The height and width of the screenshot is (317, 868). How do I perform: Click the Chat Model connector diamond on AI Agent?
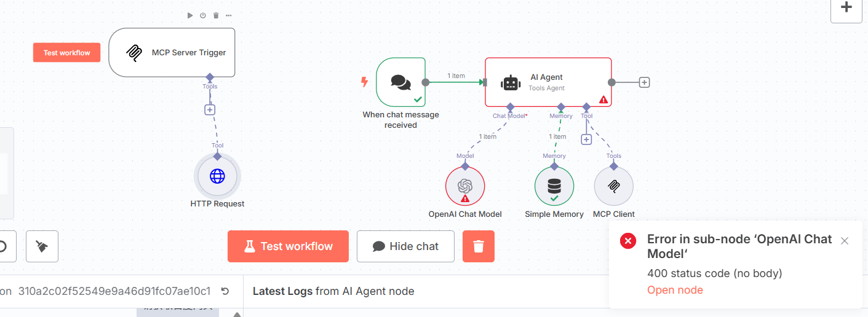(x=510, y=107)
